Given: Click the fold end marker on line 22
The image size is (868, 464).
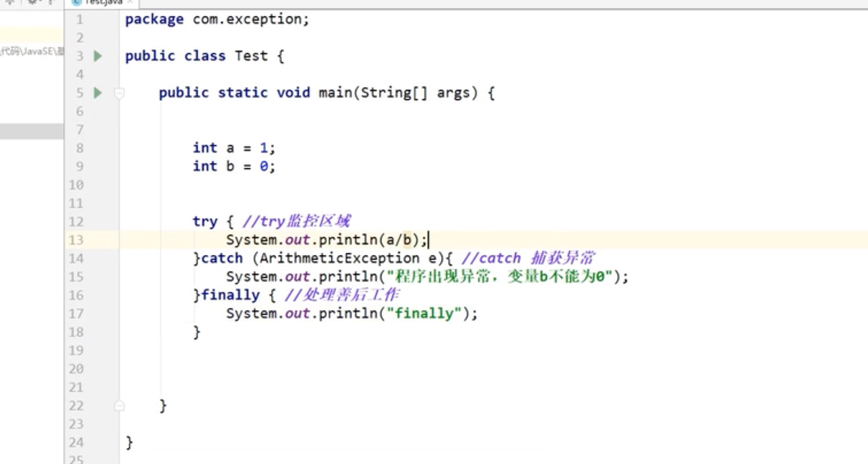Looking at the screenshot, I should 119,406.
